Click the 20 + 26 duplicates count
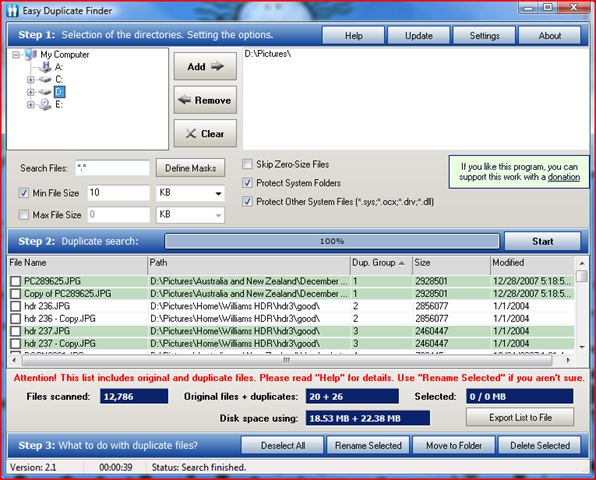 pos(352,396)
